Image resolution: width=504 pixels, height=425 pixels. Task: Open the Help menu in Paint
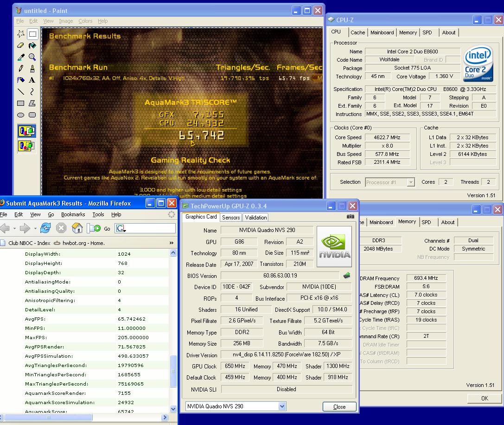(102, 21)
